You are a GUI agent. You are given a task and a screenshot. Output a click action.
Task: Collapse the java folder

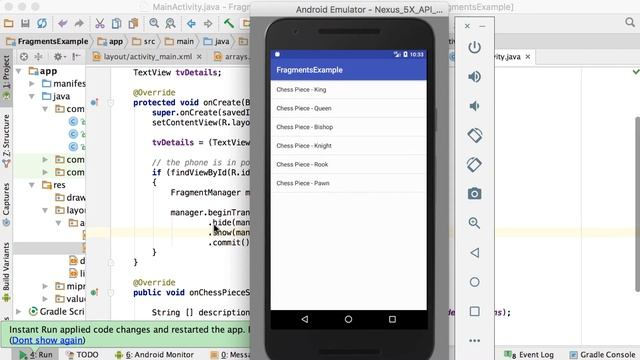pyautogui.click(x=32, y=96)
